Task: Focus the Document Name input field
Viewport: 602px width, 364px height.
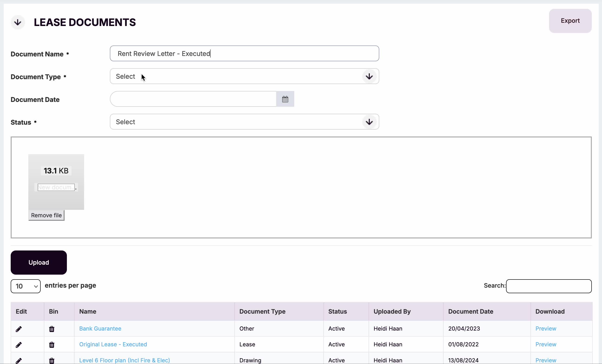Action: tap(244, 53)
